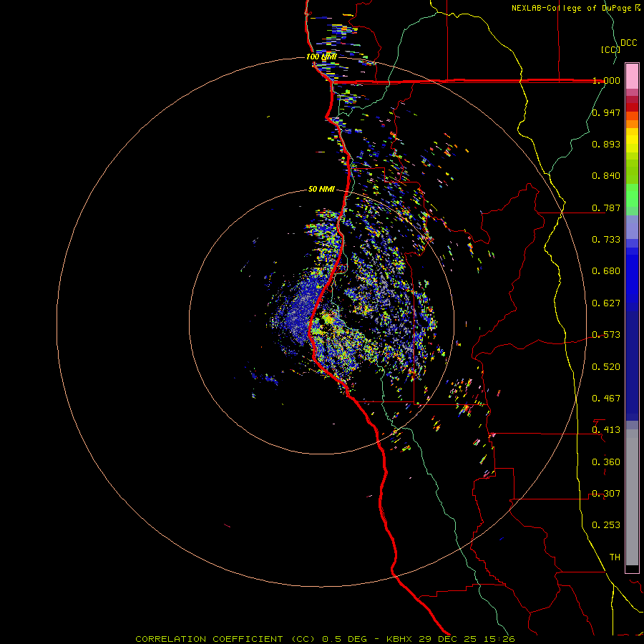644x644 pixels.
Task: Select the pink swatch at the color bar top
Action: point(632,74)
